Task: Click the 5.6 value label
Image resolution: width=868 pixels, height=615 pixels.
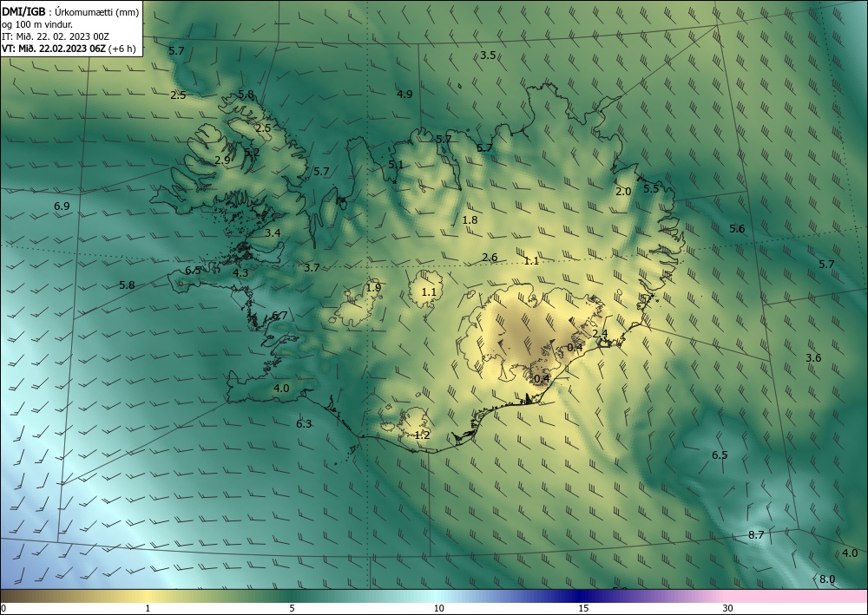Action: (737, 229)
